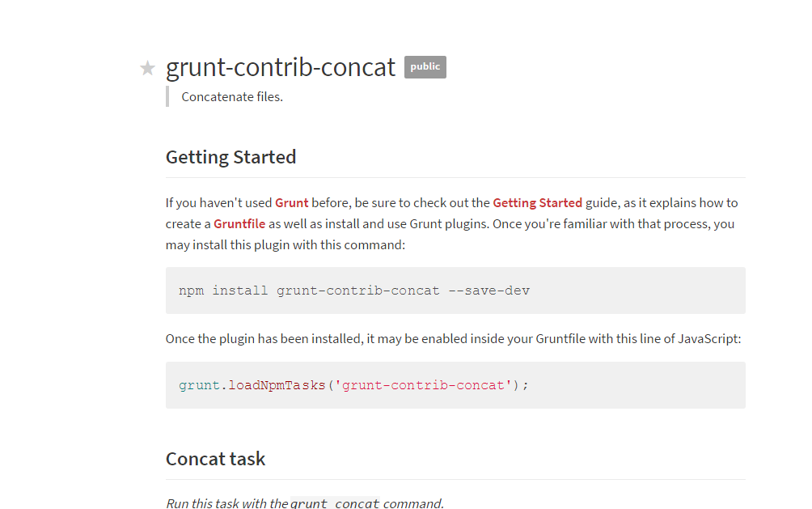
Task: Star the grunt-contrib-concat package
Action: point(147,68)
